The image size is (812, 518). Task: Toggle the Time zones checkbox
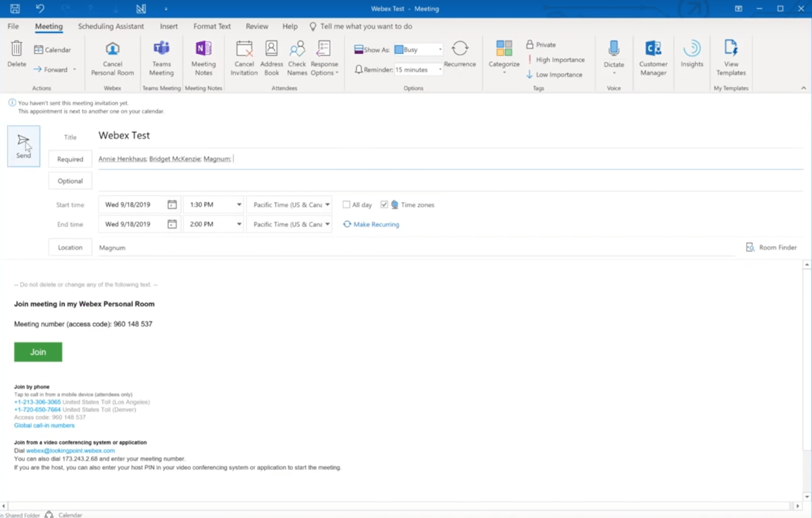pyautogui.click(x=384, y=204)
